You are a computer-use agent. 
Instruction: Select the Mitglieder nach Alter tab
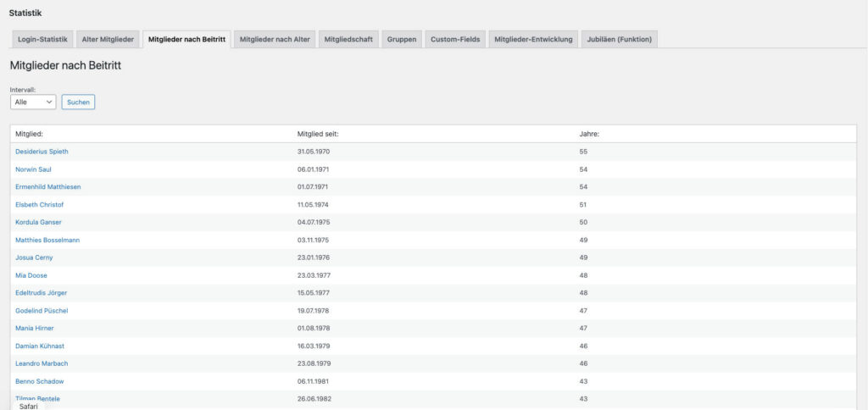275,40
